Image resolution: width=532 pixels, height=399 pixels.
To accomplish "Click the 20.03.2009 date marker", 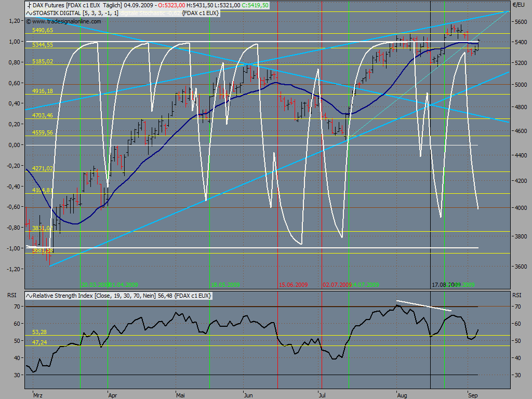I will point(95,285).
